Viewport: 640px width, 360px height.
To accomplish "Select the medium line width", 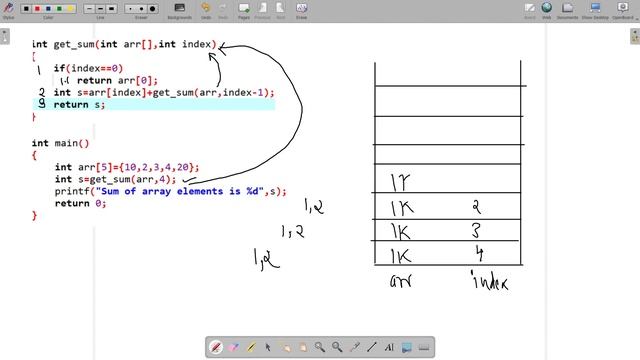I will point(100,9).
